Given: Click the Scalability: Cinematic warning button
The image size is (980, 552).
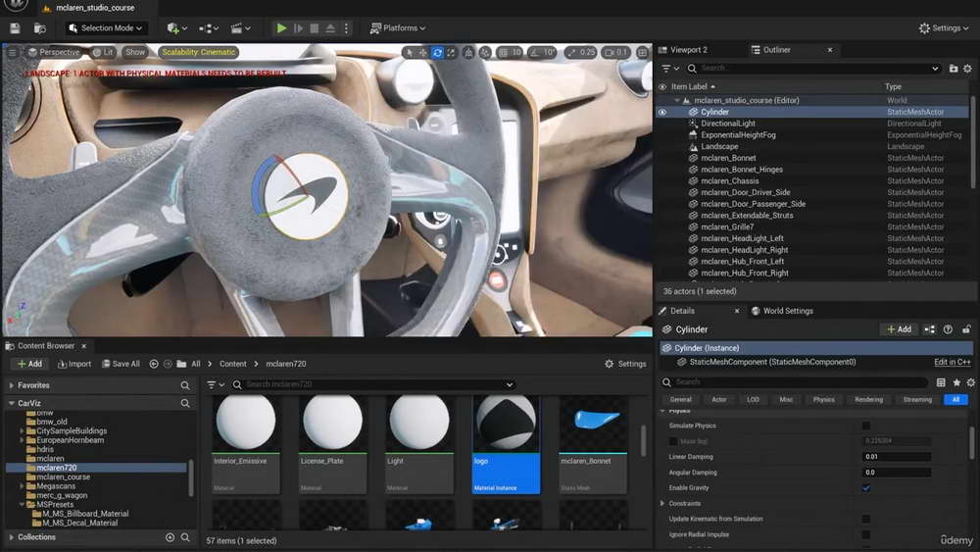Looking at the screenshot, I should tap(199, 53).
